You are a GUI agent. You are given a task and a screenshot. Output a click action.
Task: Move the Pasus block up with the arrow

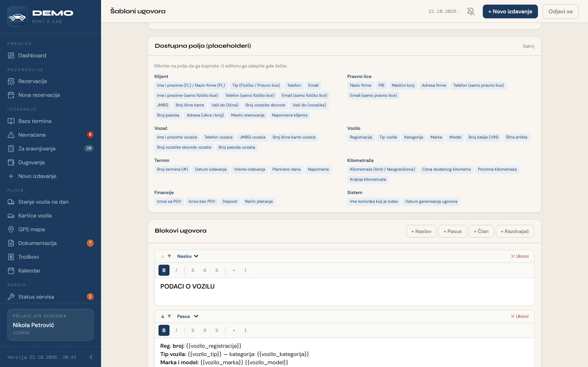coord(163,316)
